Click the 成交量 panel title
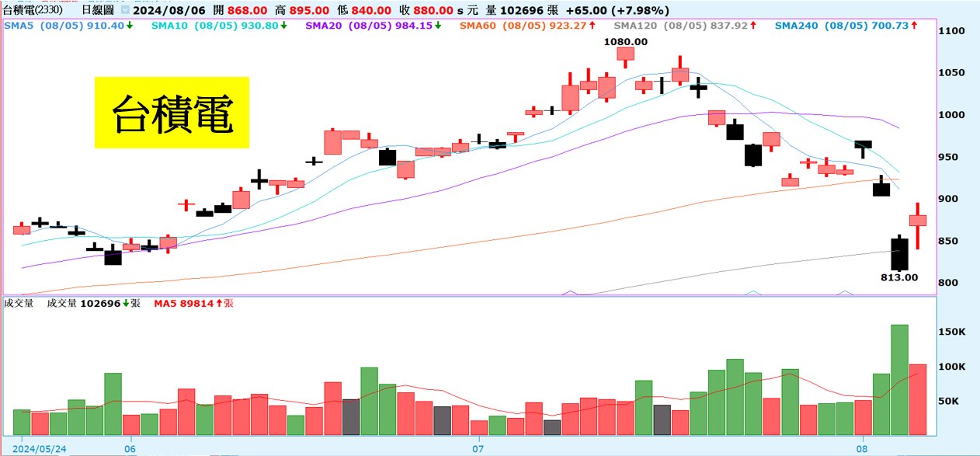 tap(19, 304)
